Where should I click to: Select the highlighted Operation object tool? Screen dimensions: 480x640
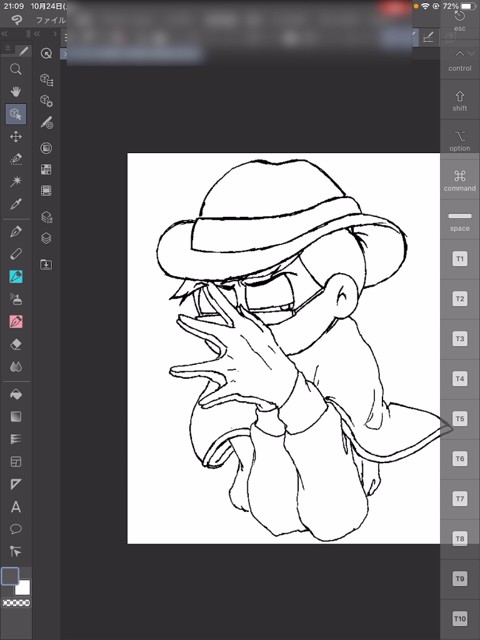16,114
